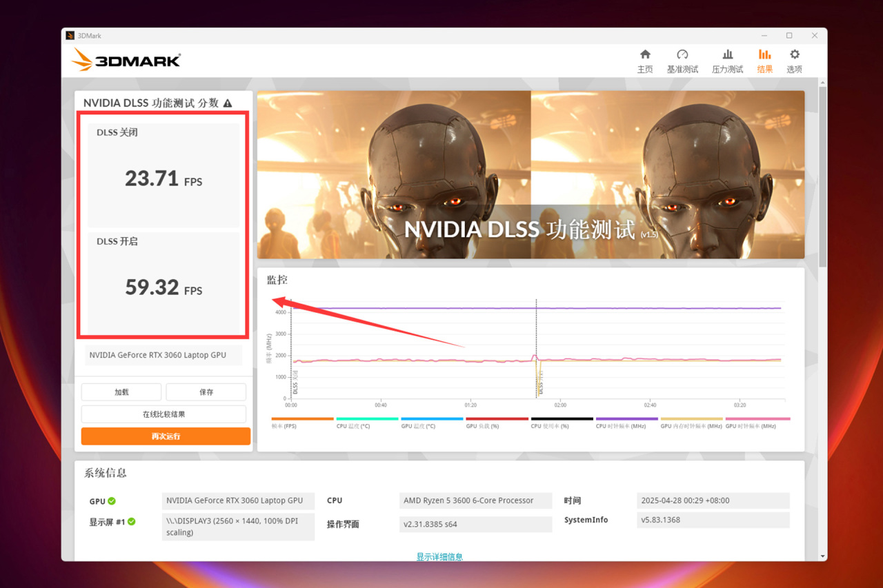Open the 基准测试 benchmarks tab
The width and height of the screenshot is (883, 588).
click(x=682, y=61)
